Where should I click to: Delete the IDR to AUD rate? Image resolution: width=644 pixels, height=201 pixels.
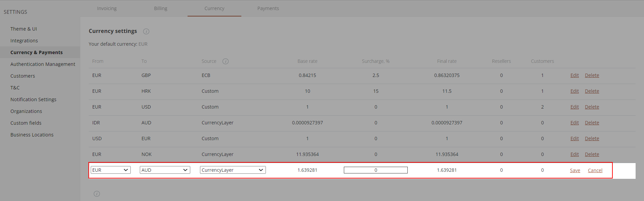tap(592, 123)
